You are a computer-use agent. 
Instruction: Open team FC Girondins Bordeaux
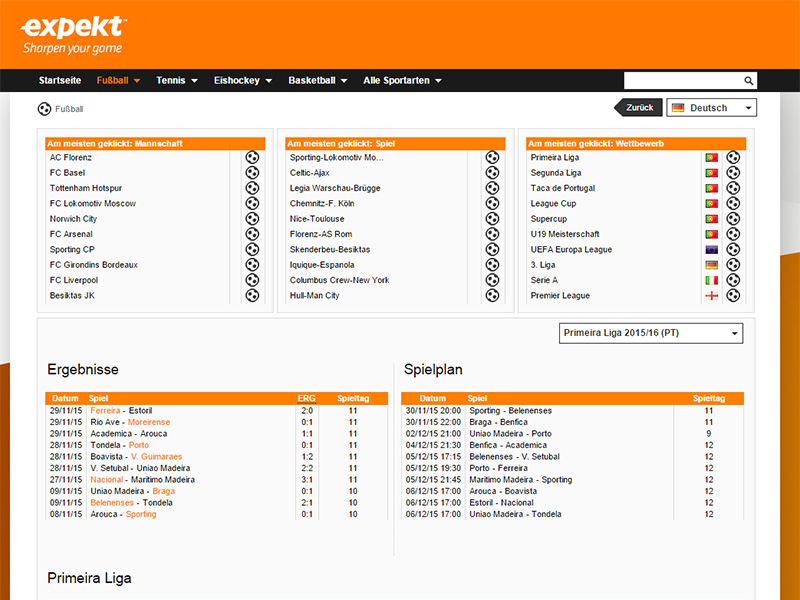(x=94, y=264)
